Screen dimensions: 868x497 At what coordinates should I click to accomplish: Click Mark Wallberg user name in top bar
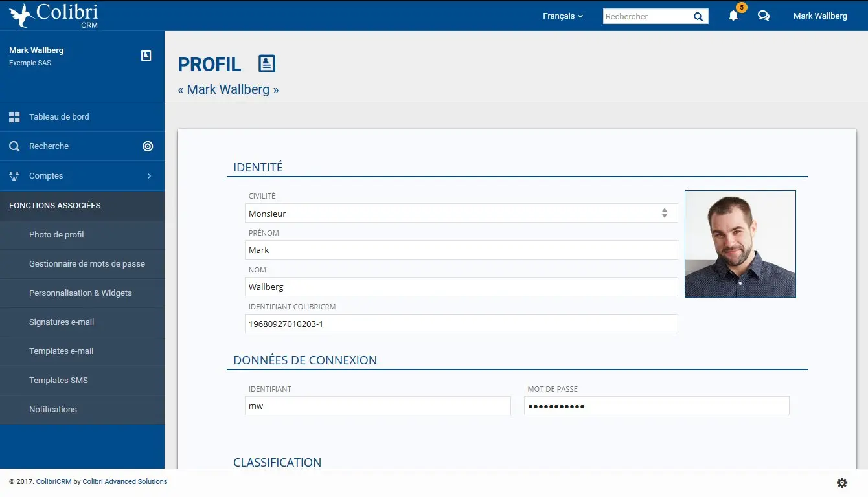click(x=820, y=16)
